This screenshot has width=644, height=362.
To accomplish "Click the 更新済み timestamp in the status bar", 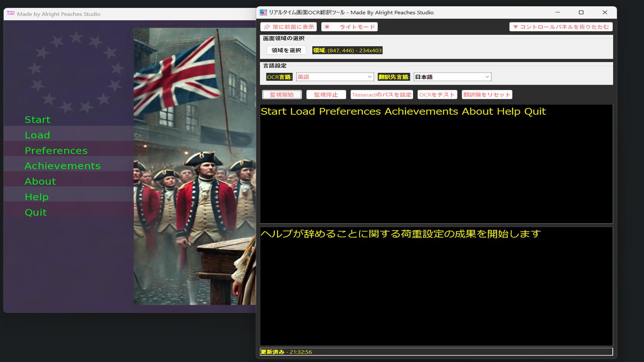I will point(286,352).
